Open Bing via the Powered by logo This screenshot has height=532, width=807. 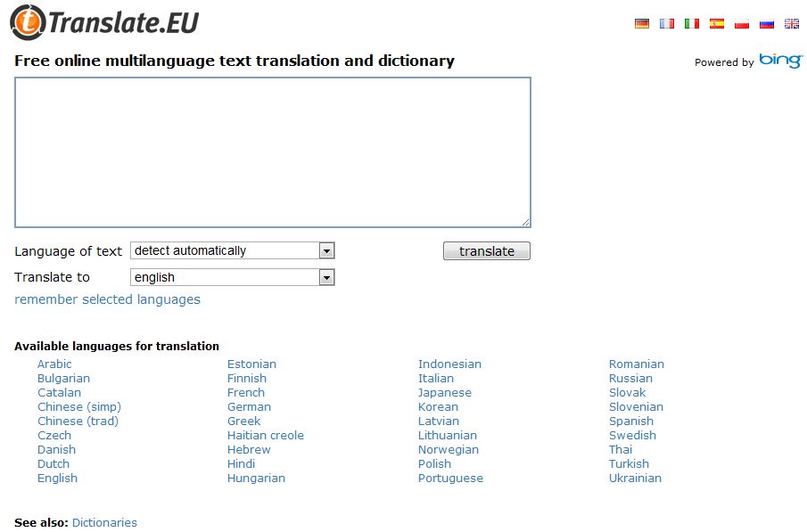pos(780,62)
